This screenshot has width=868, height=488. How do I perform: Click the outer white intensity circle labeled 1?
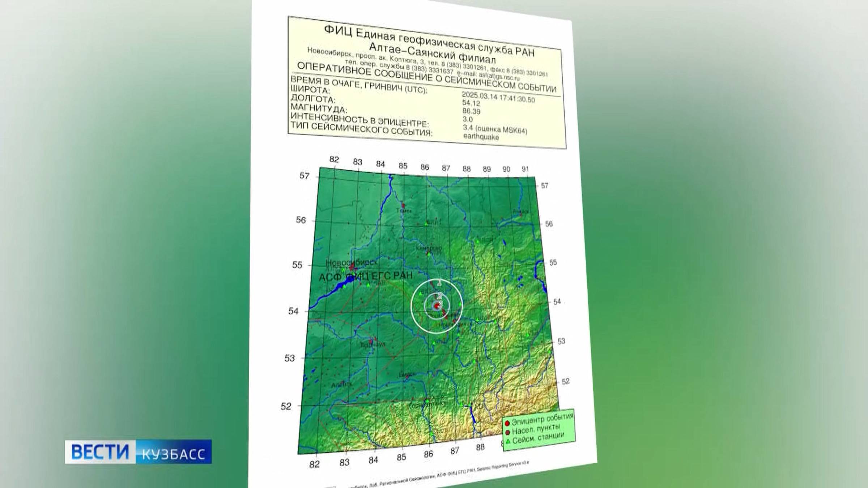437,306
